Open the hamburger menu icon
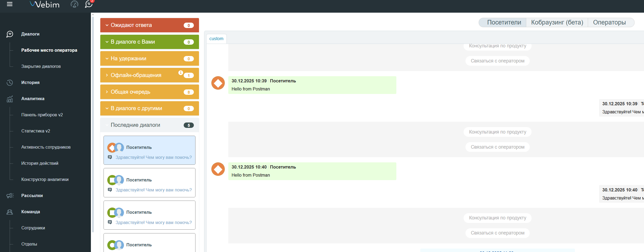This screenshot has height=252, width=644. [10, 4]
